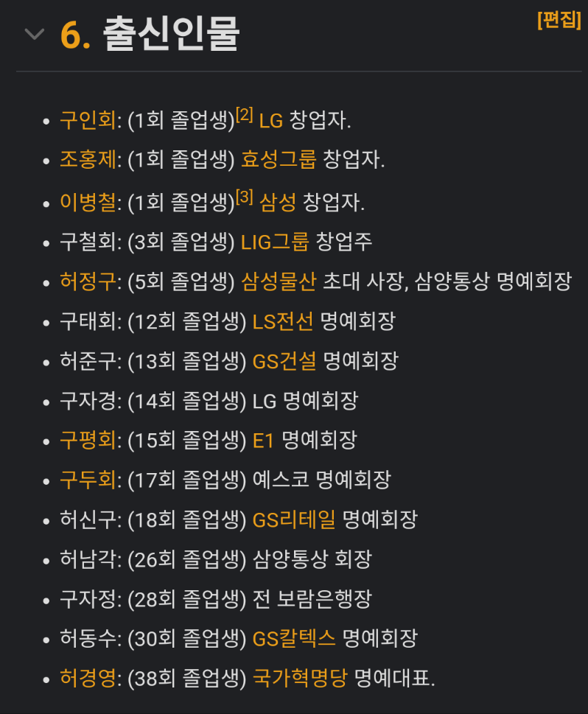Open the LG link beside 구인회
Image resolution: width=588 pixels, height=714 pixels.
[x=271, y=121]
